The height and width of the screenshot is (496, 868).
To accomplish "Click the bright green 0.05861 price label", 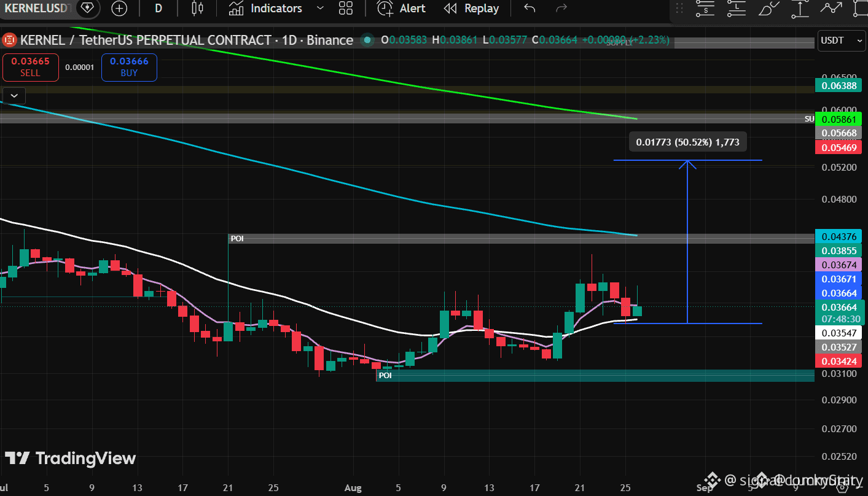I will coord(839,118).
